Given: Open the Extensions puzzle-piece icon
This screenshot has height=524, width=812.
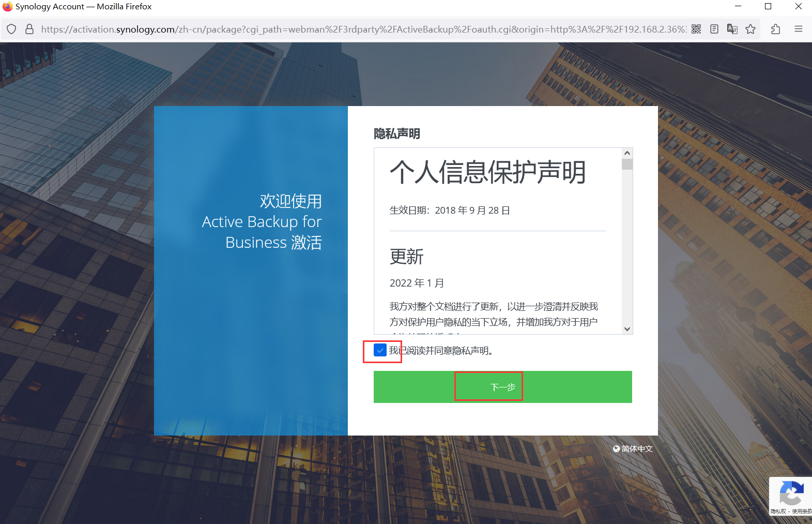Looking at the screenshot, I should tap(775, 29).
